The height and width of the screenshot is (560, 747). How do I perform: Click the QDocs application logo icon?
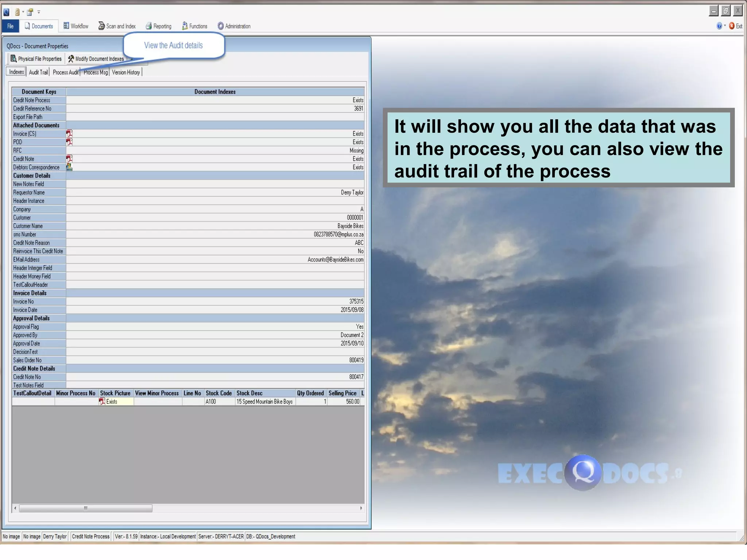click(6, 12)
